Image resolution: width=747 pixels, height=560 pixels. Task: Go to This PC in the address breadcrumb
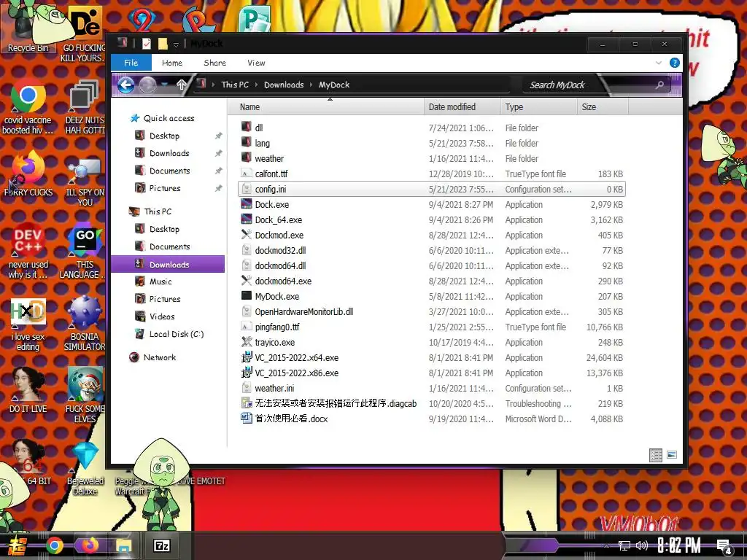(x=235, y=85)
